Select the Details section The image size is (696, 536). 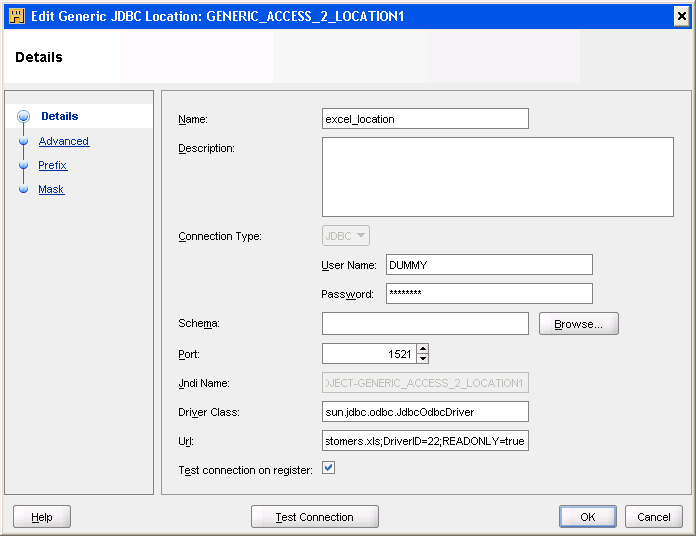coord(60,117)
